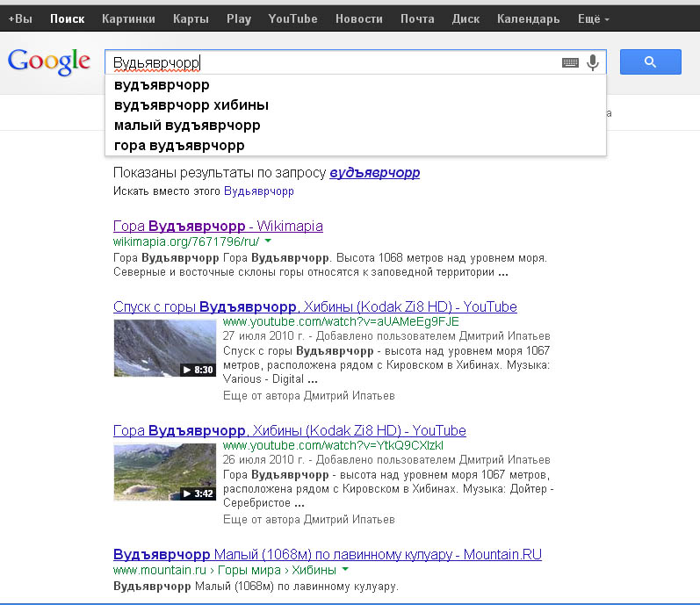The width and height of the screenshot is (700, 605).
Task: Open 'Спуск с горы Вудъяврчорр' YouTube result
Action: point(314,307)
